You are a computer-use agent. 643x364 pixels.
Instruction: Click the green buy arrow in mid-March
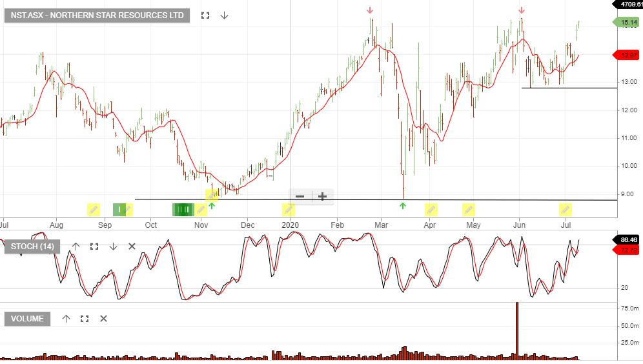click(x=403, y=206)
